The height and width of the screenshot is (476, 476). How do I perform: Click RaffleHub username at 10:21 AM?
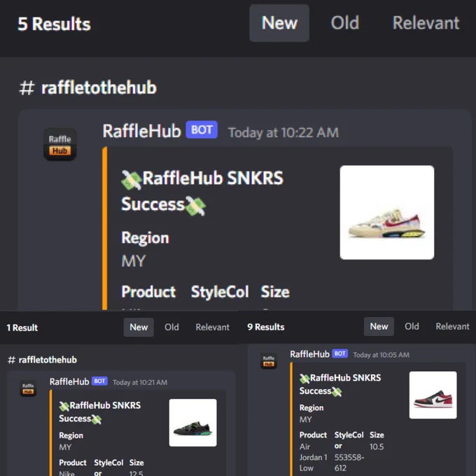tap(69, 381)
